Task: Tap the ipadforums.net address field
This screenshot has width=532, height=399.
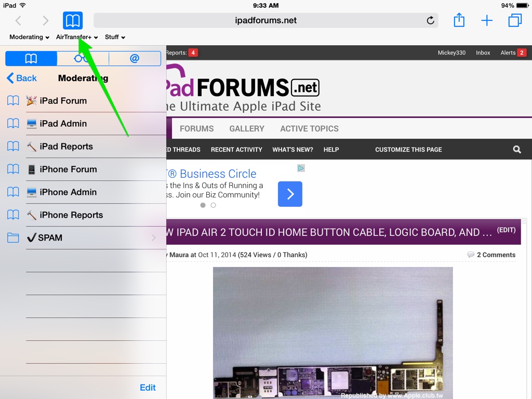Action: click(265, 20)
